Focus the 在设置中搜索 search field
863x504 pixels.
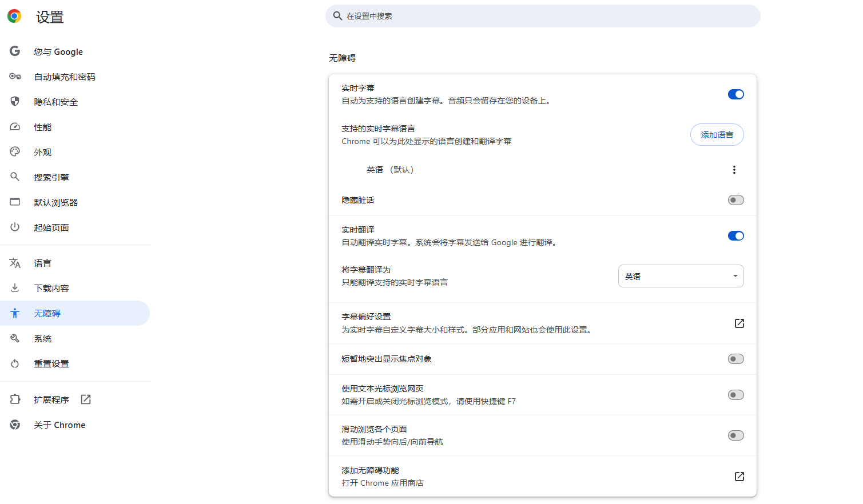[543, 16]
